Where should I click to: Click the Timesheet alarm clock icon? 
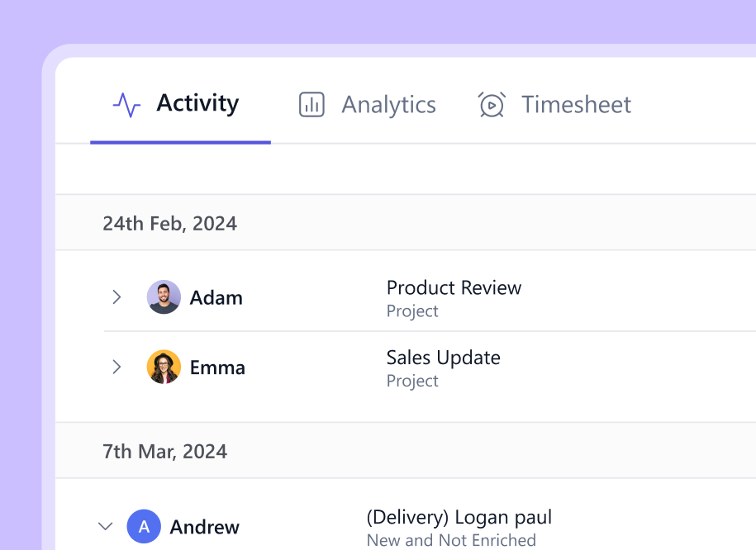(x=492, y=105)
